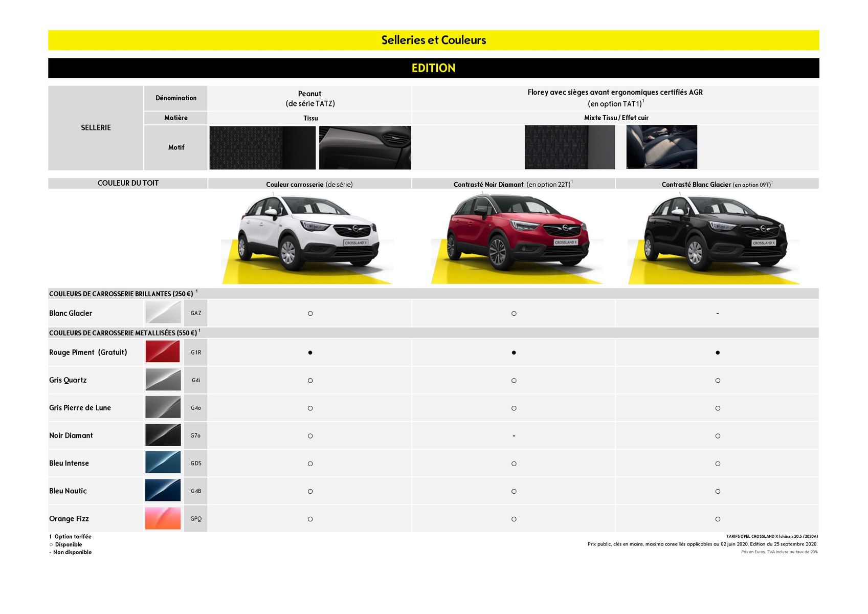Click the GDS color code
Screen dimensions: 868x614
(x=196, y=463)
